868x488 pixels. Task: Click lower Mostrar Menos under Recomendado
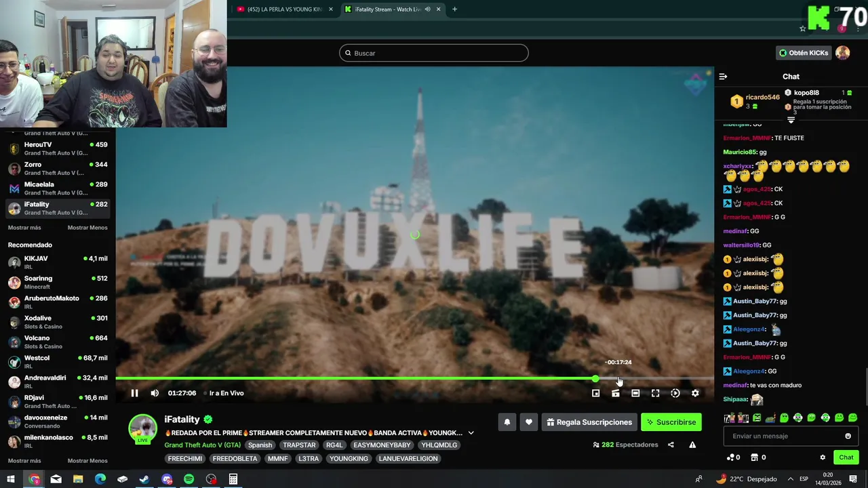click(87, 461)
